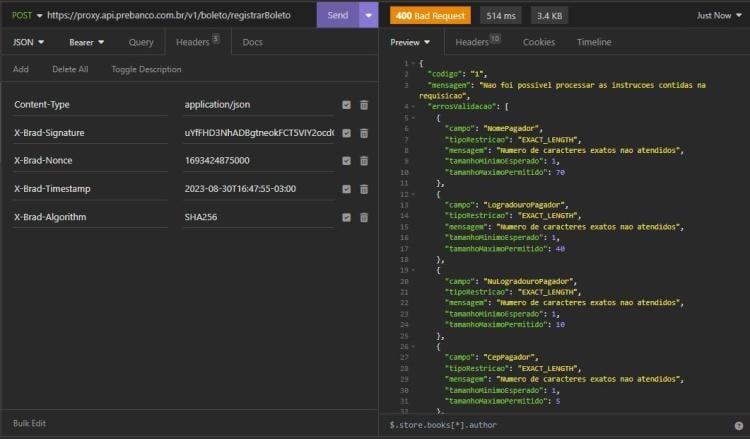Switch to the Timeline tab
This screenshot has width=750, height=439.
coord(594,42)
